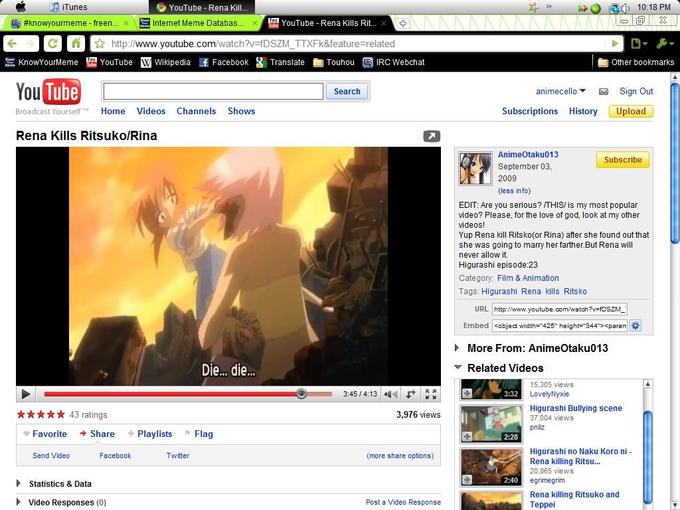Pop out the video with the arrow icon
The width and height of the screenshot is (680, 510).
(x=432, y=136)
